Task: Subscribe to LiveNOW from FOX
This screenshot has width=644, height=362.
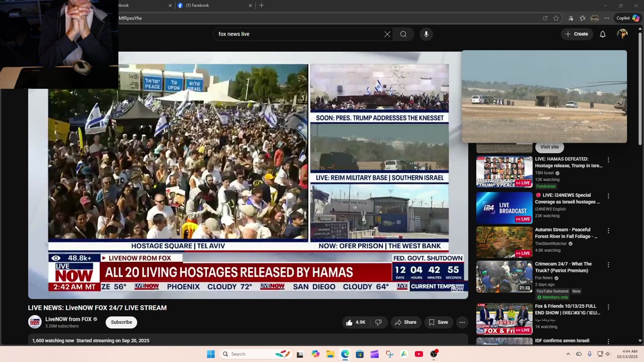Action: (x=121, y=322)
